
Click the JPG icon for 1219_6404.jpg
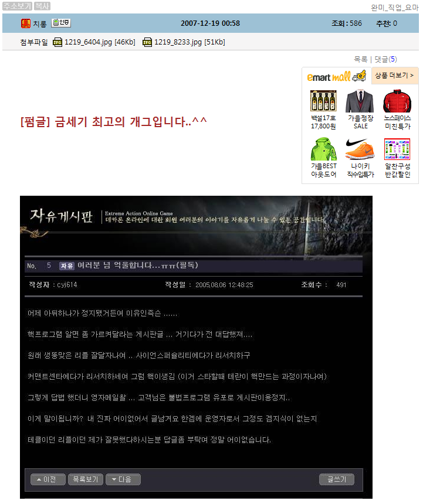(57, 42)
